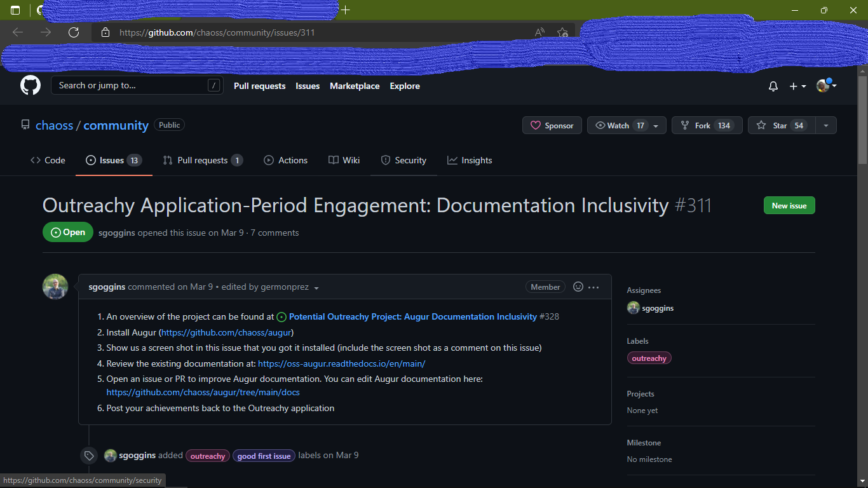Open the augur/tree/main/docs link

(x=203, y=392)
